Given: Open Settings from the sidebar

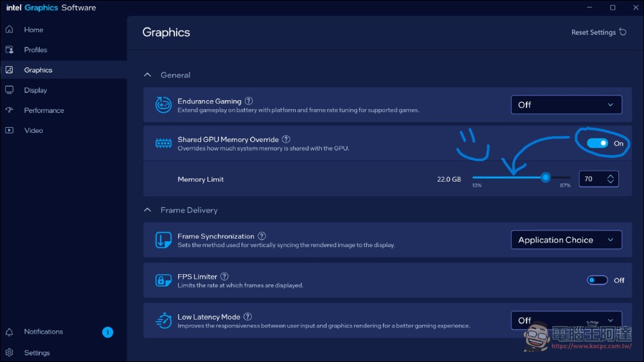Looking at the screenshot, I should click(64, 352).
